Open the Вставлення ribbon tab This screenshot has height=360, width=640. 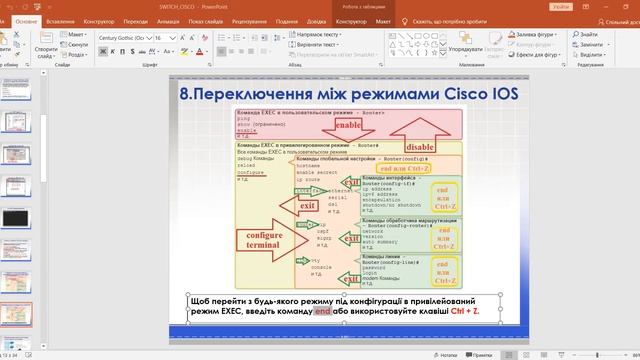(x=60, y=22)
